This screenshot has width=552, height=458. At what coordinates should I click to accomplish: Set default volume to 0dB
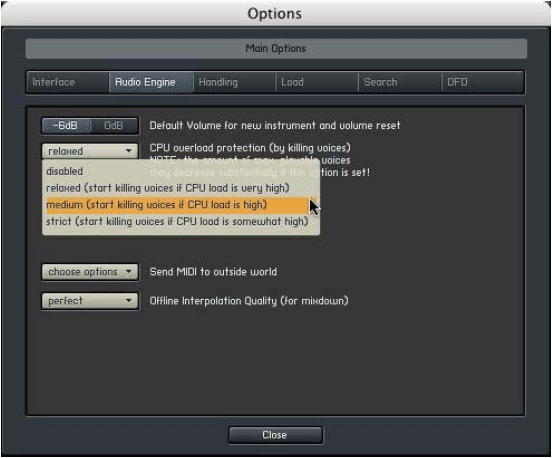pos(114,126)
